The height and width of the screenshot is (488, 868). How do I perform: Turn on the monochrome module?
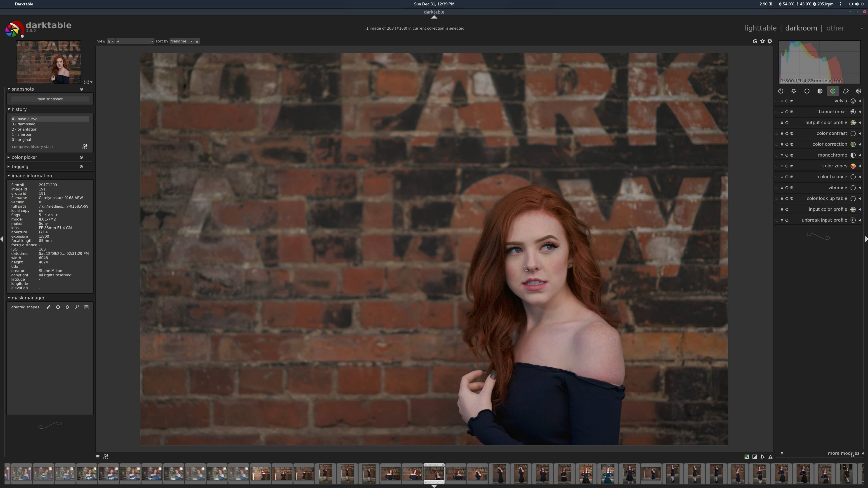point(777,155)
